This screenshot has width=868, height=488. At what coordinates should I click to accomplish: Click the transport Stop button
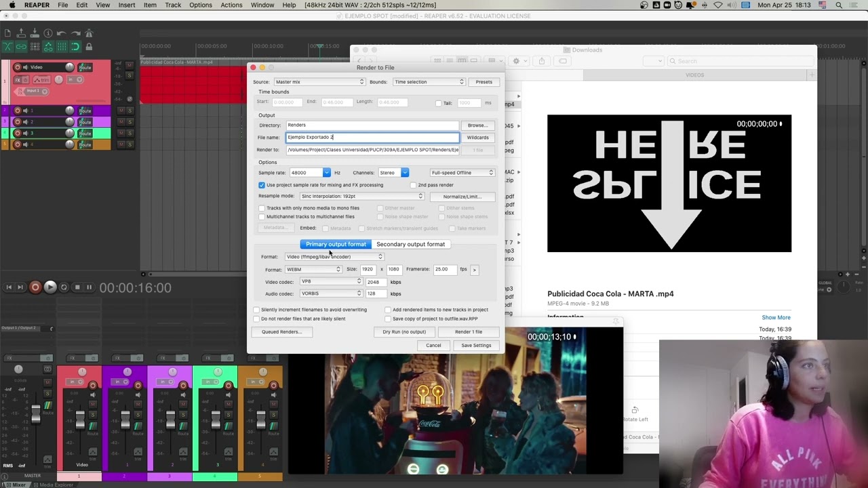[77, 287]
